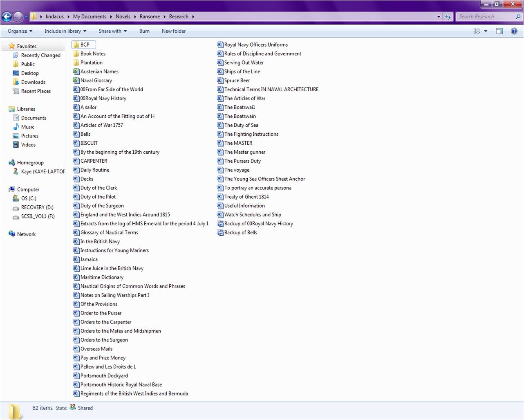Navigate to Ransome in address breadcrumb

coord(150,17)
